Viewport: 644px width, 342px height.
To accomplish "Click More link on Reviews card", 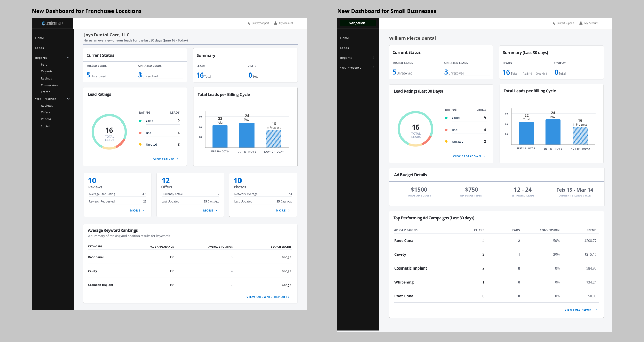I will pos(137,211).
